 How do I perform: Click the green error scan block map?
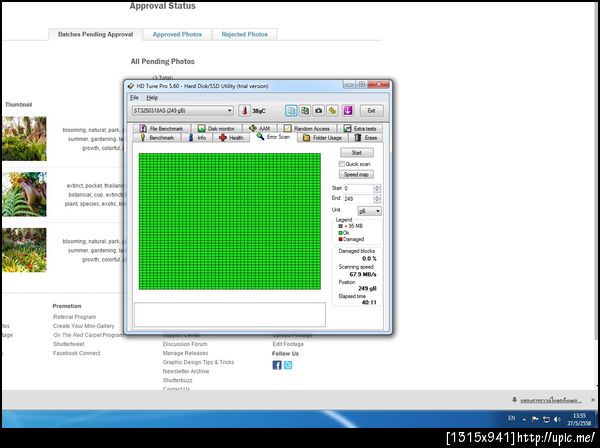coord(230,221)
